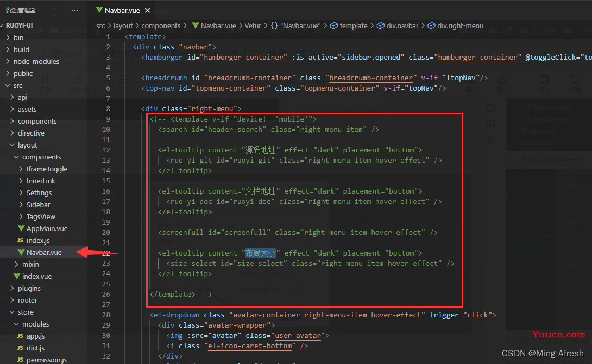Click the JS icon beside app.js

tap(21, 336)
